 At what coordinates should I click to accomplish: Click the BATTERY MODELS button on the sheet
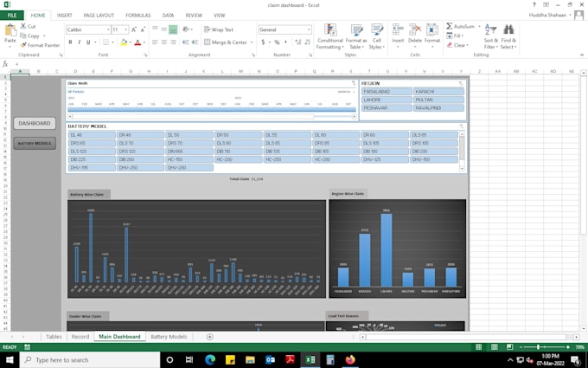(35, 143)
